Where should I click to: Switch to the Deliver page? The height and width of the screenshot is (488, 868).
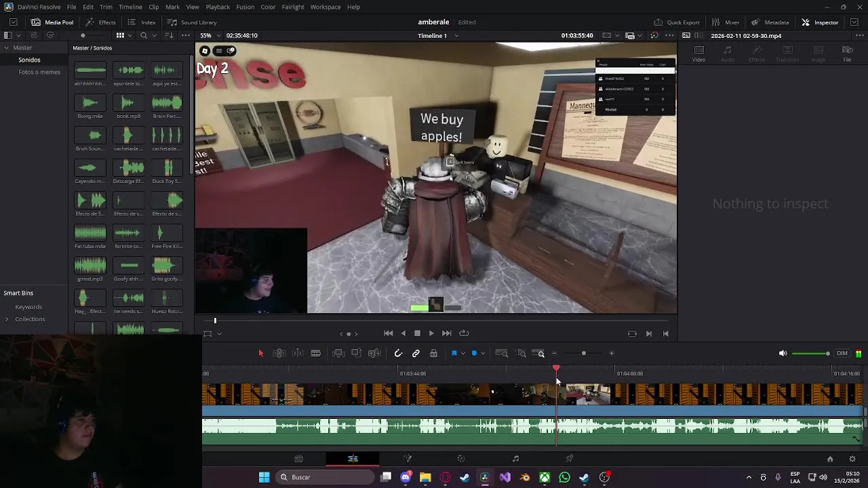pos(570,459)
